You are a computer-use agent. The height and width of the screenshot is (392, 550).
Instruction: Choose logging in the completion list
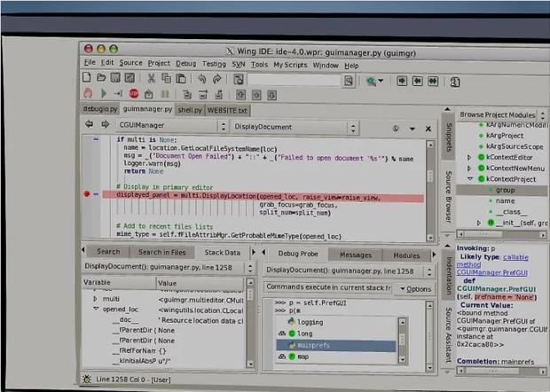336,322
